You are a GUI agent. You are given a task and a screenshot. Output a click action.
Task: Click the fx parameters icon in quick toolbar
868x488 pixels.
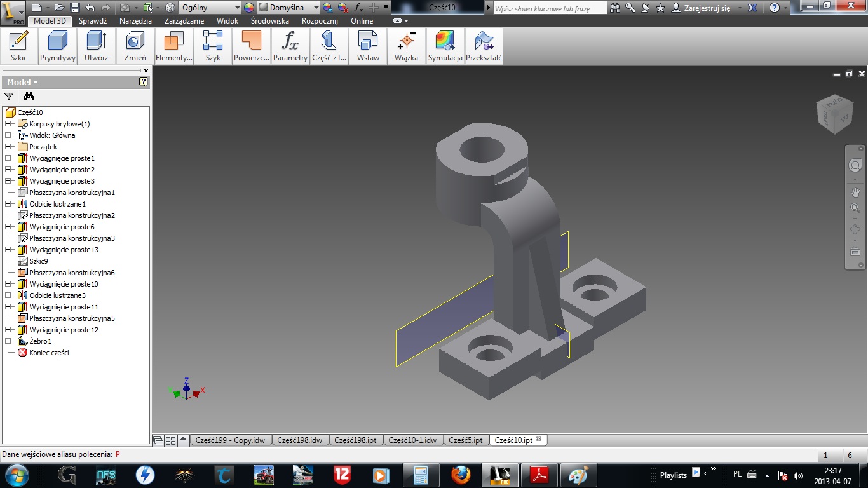(358, 8)
